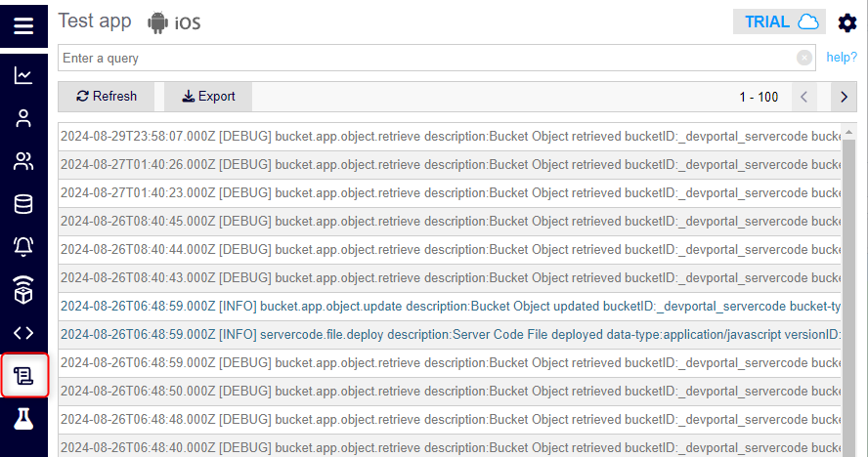Click the Refresh button

point(107,97)
